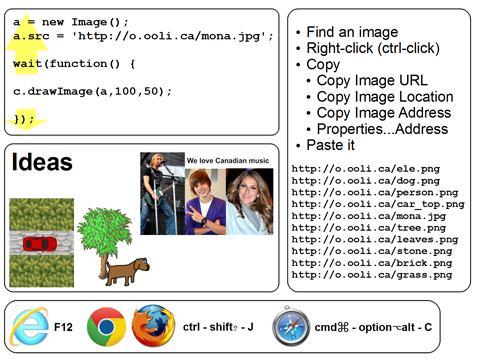The image size is (480, 360).
Task: Click the Safari compass icon
Action: 291,326
